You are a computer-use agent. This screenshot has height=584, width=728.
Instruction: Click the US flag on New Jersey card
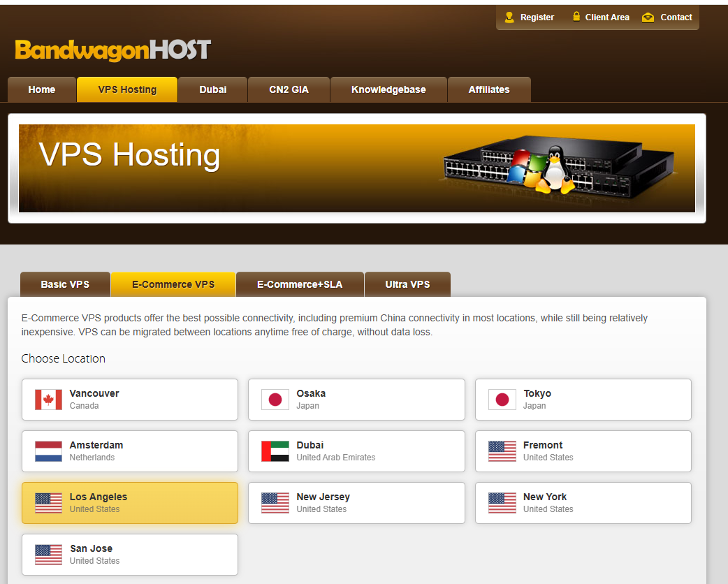point(275,503)
